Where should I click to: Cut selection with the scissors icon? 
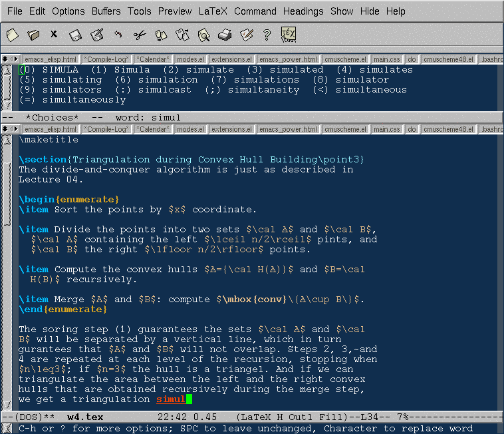[139, 35]
